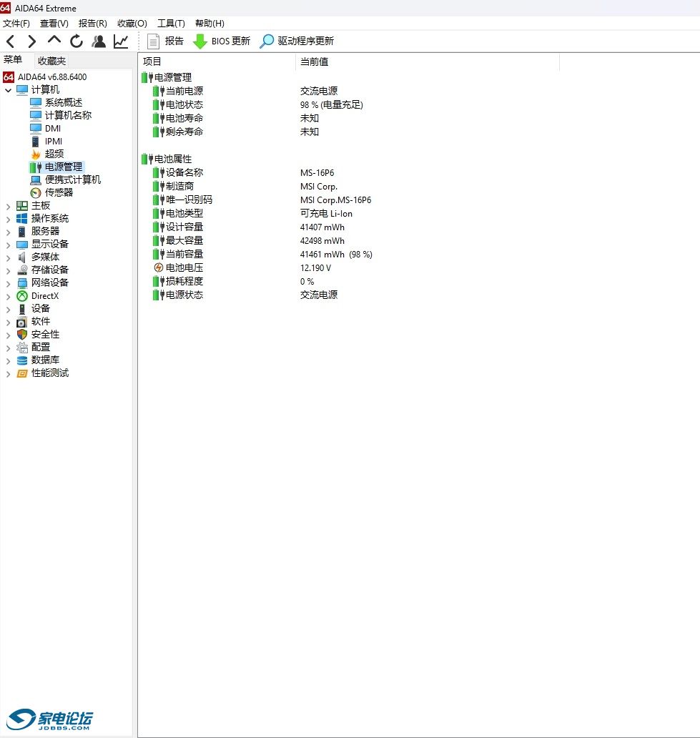700x738 pixels.
Task: Select 系统概述 in the tree
Action: pos(64,102)
